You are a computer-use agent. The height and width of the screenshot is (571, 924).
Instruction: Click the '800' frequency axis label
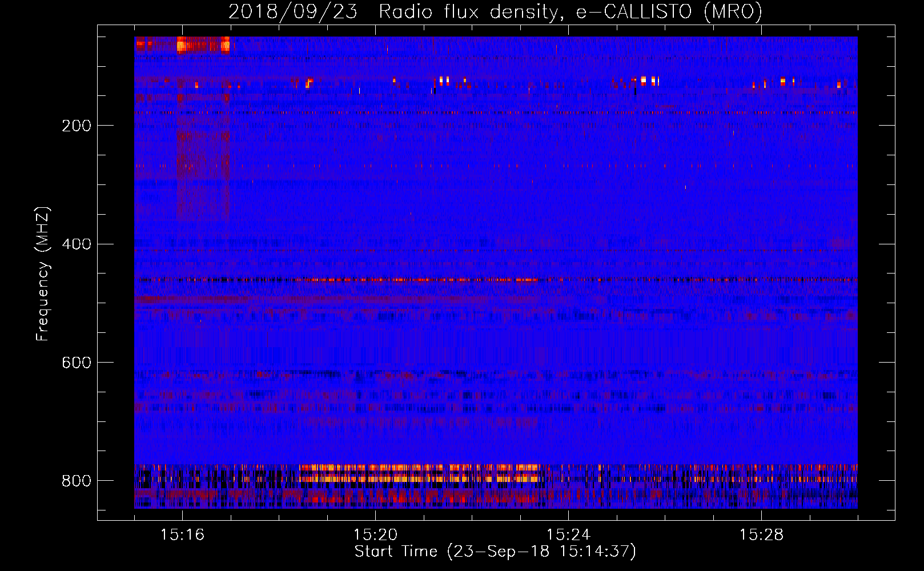click(77, 481)
